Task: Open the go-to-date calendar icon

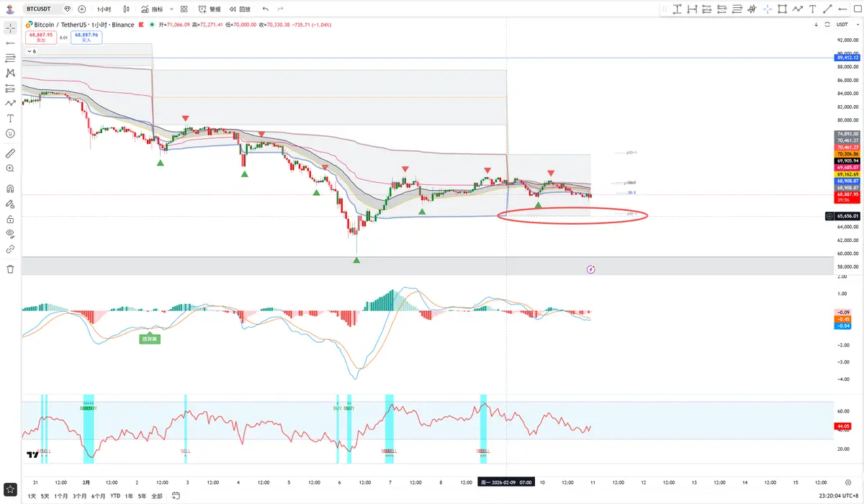Action: pos(177,496)
